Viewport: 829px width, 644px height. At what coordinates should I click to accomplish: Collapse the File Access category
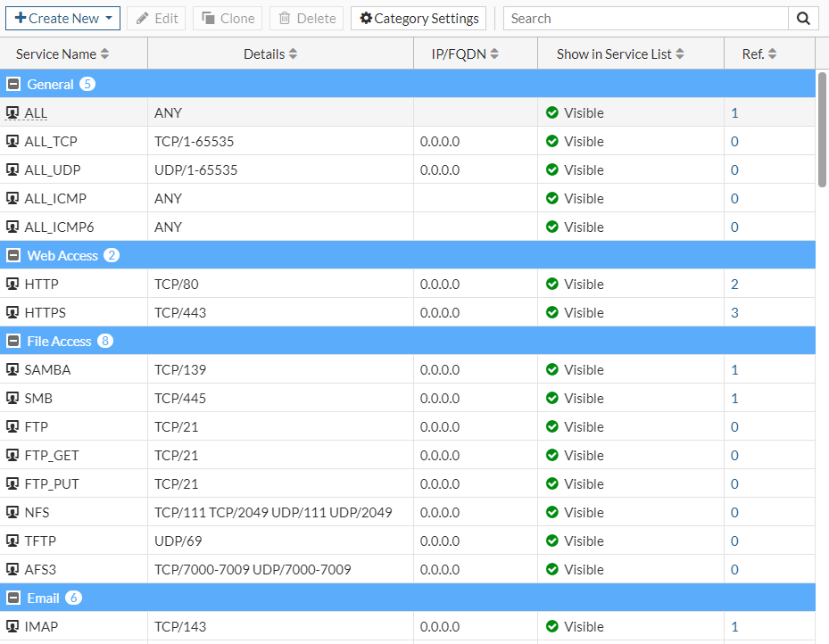tap(13, 342)
